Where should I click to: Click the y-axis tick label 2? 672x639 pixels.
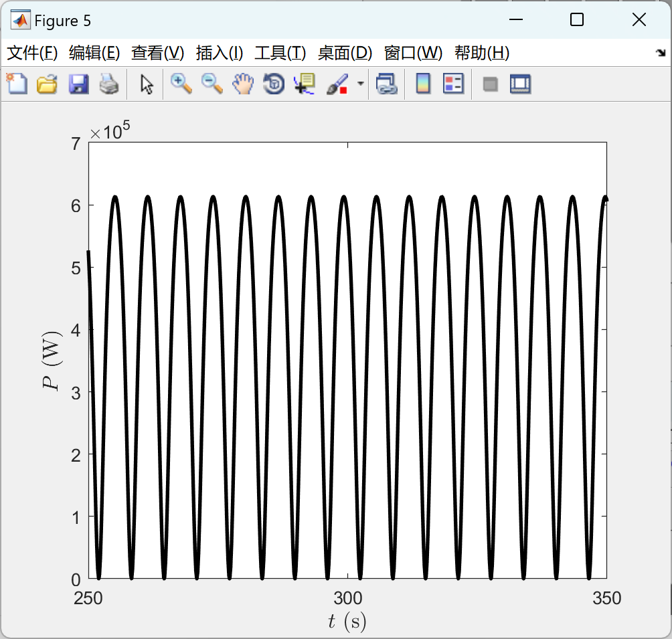[x=76, y=455]
